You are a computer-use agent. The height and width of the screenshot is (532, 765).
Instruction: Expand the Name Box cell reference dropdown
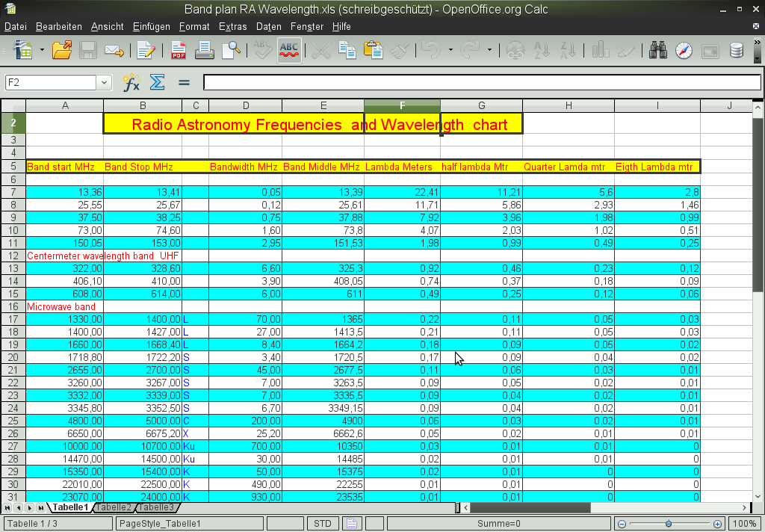104,82
